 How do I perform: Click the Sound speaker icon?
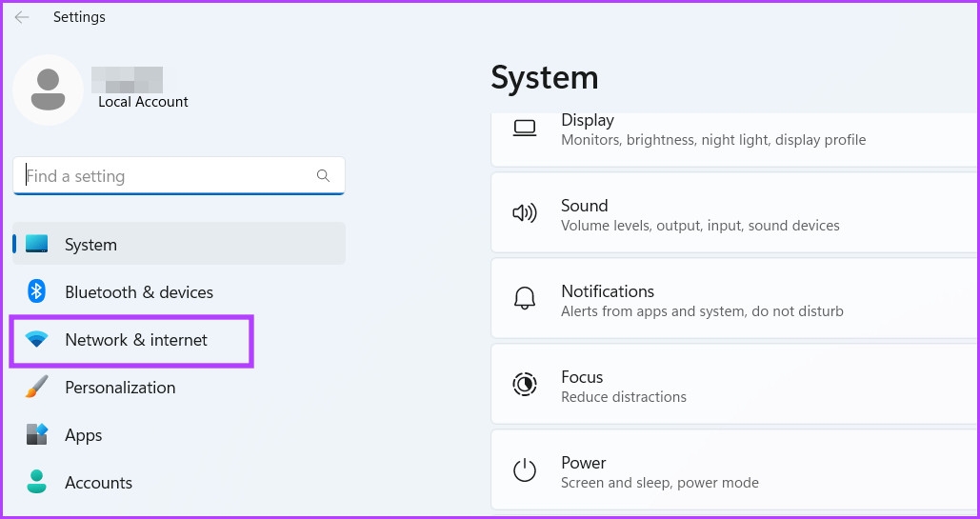(525, 214)
